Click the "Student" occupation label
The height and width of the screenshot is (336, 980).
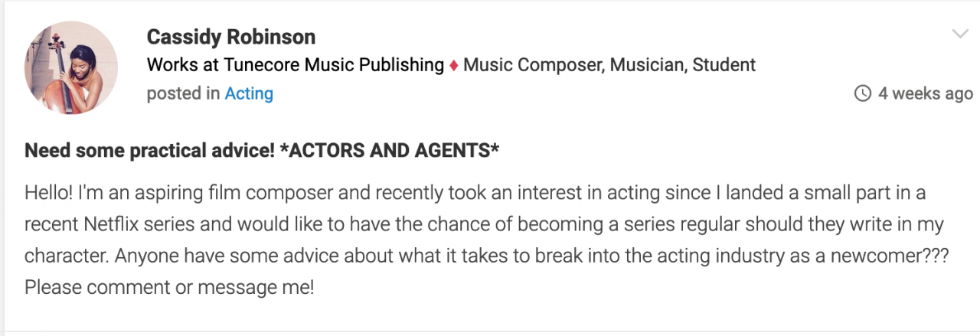pos(724,65)
